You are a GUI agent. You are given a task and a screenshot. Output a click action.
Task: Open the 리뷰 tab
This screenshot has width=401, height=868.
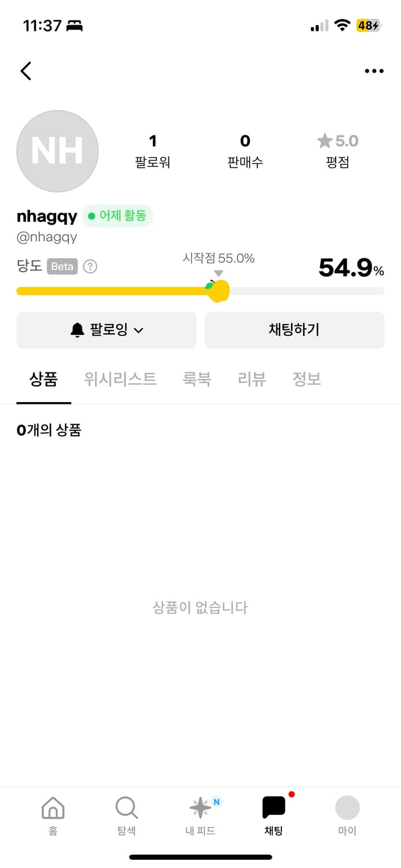252,379
